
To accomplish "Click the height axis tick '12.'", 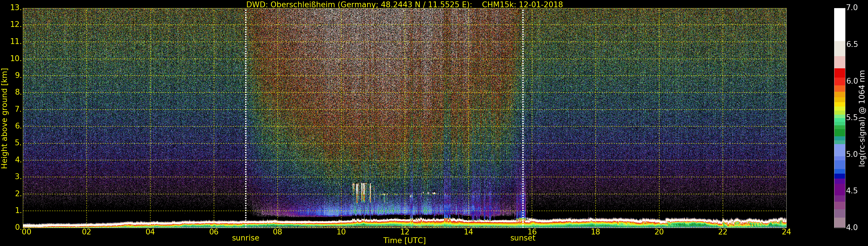I will click(x=16, y=25).
